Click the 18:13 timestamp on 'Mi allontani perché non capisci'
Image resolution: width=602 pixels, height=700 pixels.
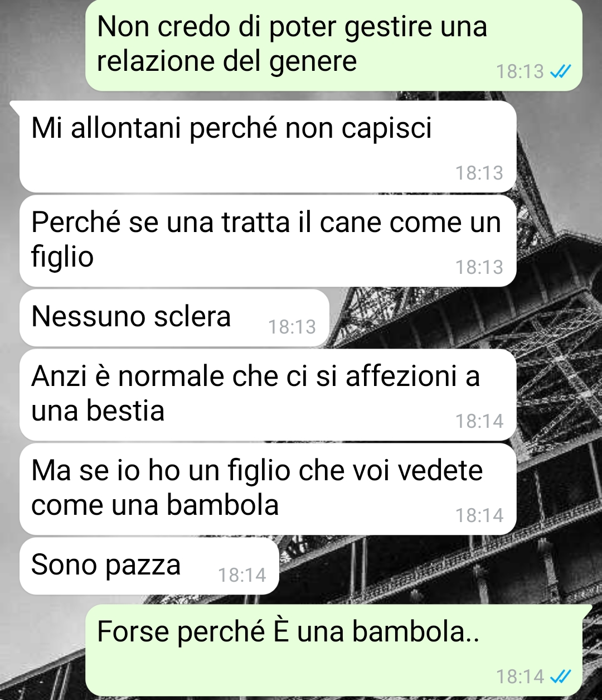479,173
